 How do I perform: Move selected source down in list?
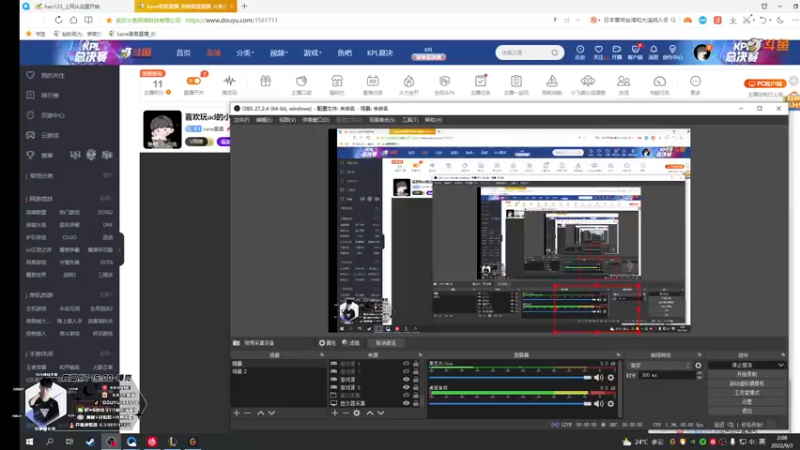coord(381,413)
